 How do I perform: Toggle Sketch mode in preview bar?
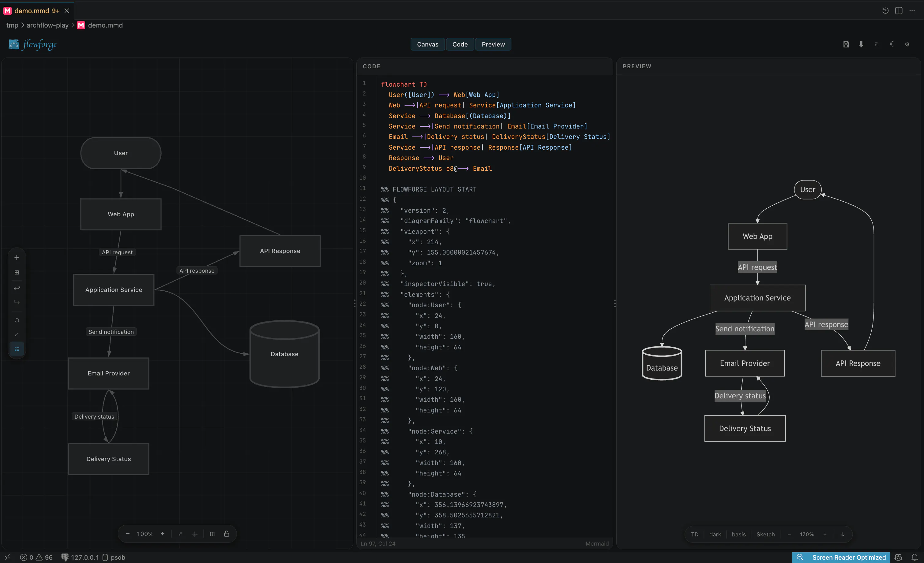765,534
